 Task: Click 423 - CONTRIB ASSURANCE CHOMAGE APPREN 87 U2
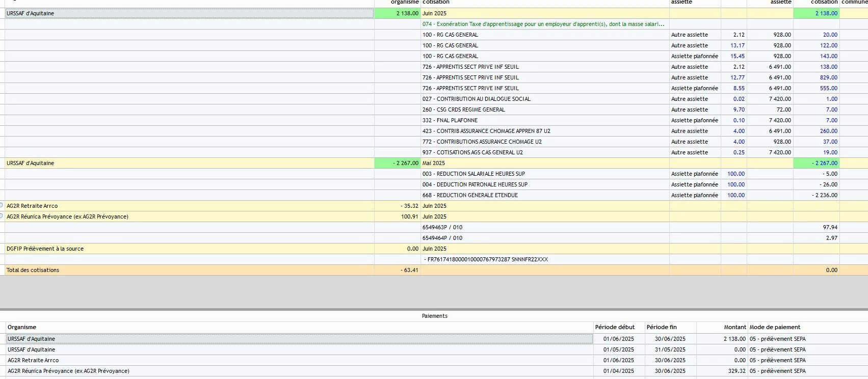coord(486,131)
